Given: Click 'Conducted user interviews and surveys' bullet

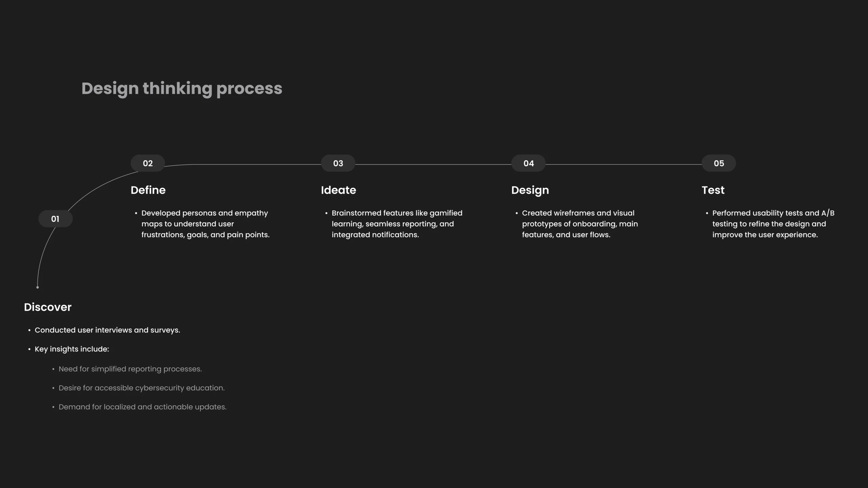Looking at the screenshot, I should click(107, 330).
